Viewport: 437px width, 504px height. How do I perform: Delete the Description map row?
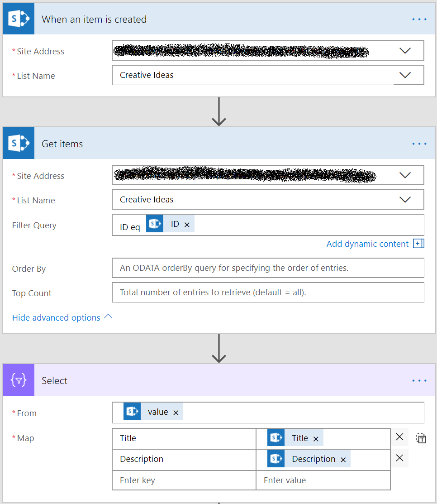pos(399,458)
